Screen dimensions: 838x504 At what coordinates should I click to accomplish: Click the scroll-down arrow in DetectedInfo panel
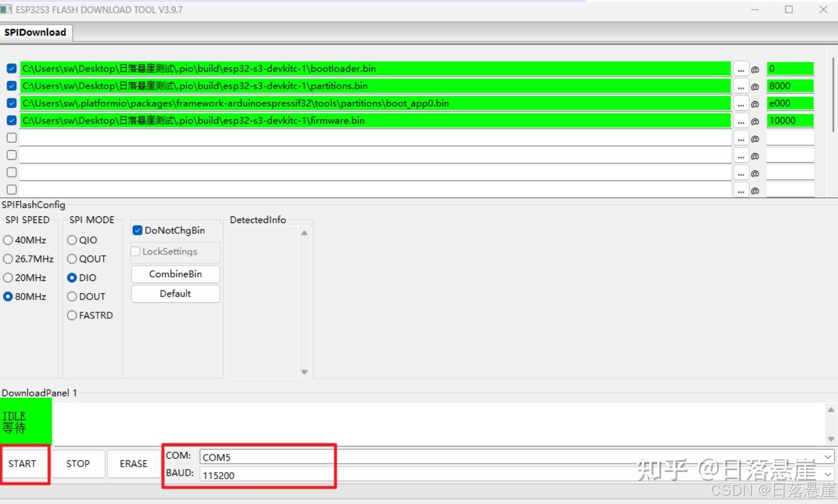click(x=304, y=372)
